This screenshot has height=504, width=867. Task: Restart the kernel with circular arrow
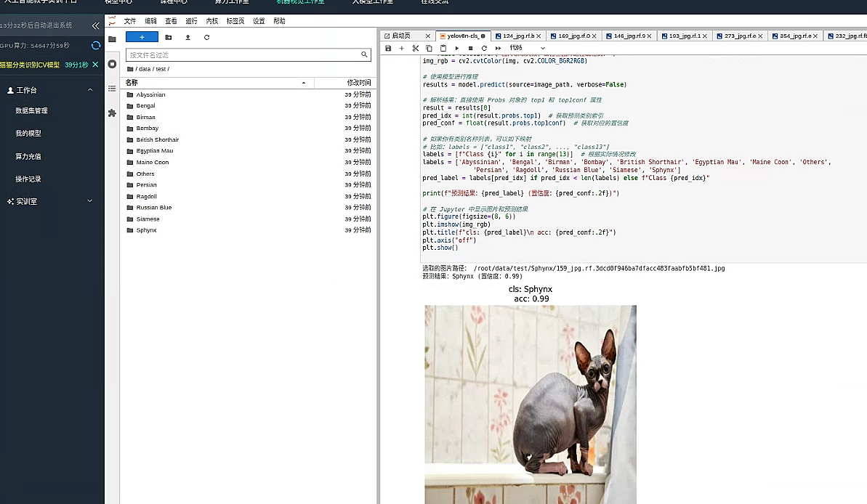tap(484, 48)
